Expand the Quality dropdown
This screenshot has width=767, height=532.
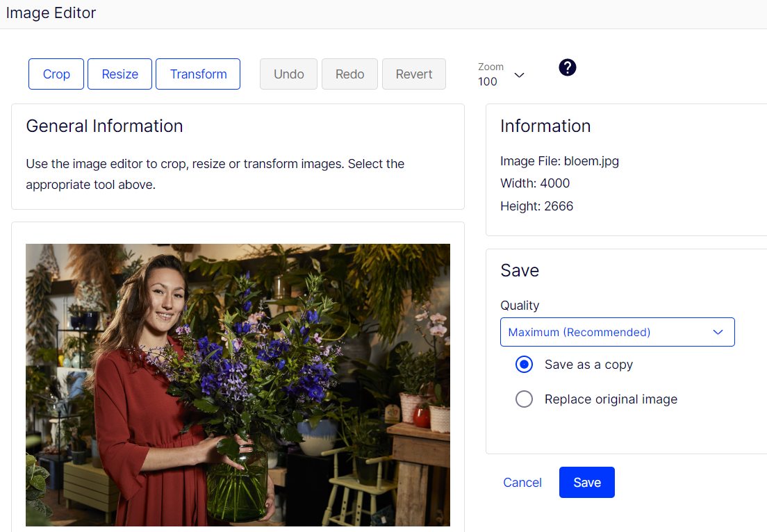tap(616, 332)
